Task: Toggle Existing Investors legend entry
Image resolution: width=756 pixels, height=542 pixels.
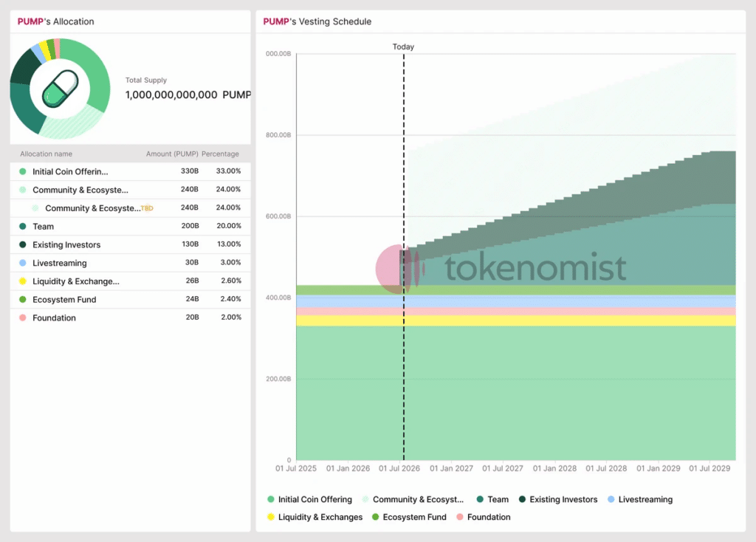Action: tap(558, 500)
